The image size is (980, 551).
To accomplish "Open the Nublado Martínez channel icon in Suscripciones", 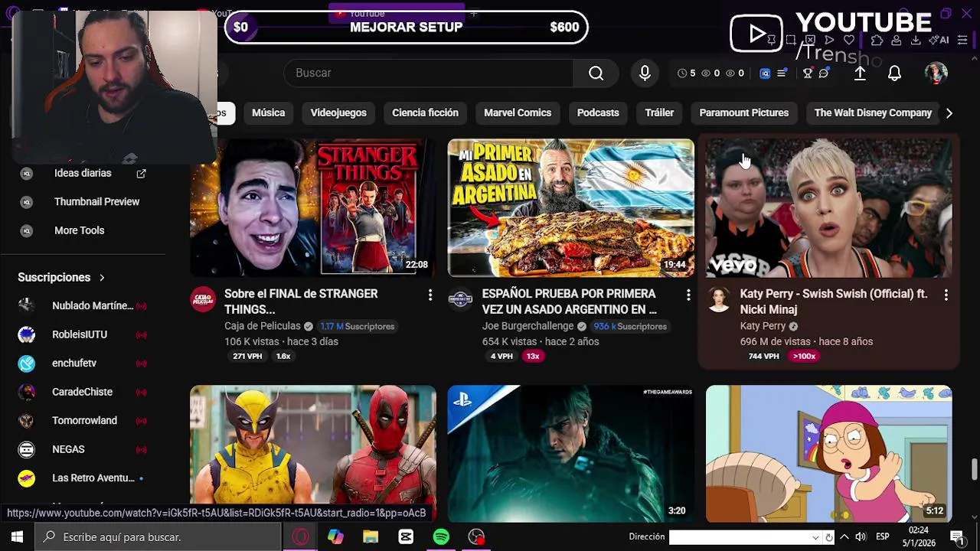I will (27, 305).
